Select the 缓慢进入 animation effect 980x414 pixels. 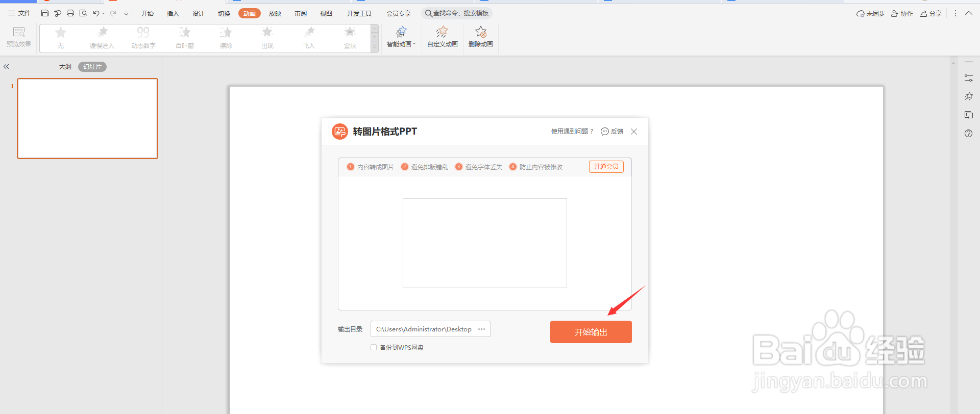coord(102,38)
